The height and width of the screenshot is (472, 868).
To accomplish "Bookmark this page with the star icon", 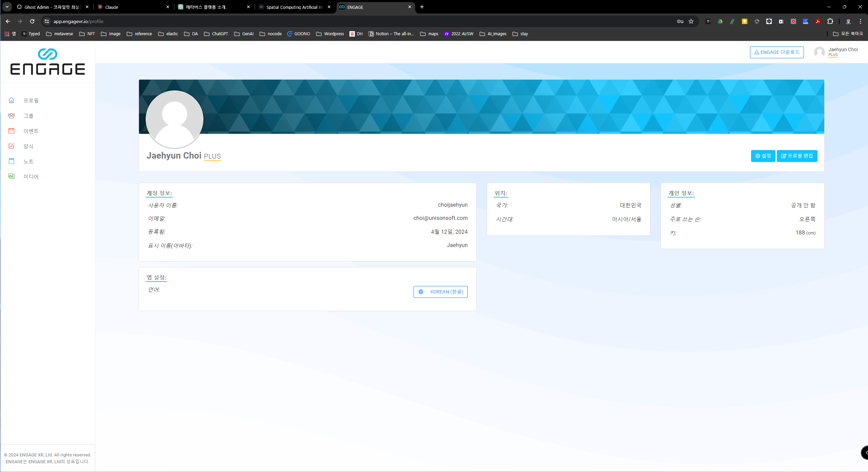I will click(x=691, y=21).
